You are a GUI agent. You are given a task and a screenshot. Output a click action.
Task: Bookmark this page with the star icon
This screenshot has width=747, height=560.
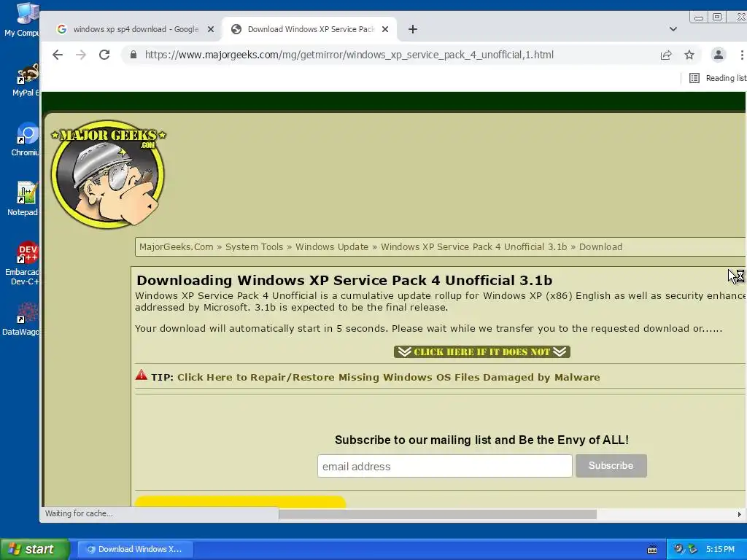click(x=689, y=55)
